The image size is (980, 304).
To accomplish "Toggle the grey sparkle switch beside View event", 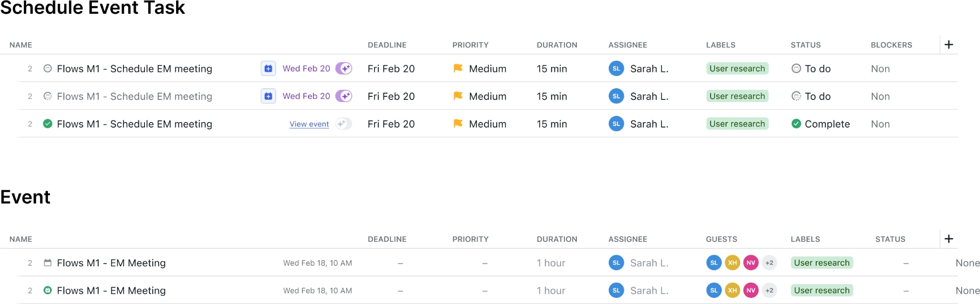I will tap(344, 123).
